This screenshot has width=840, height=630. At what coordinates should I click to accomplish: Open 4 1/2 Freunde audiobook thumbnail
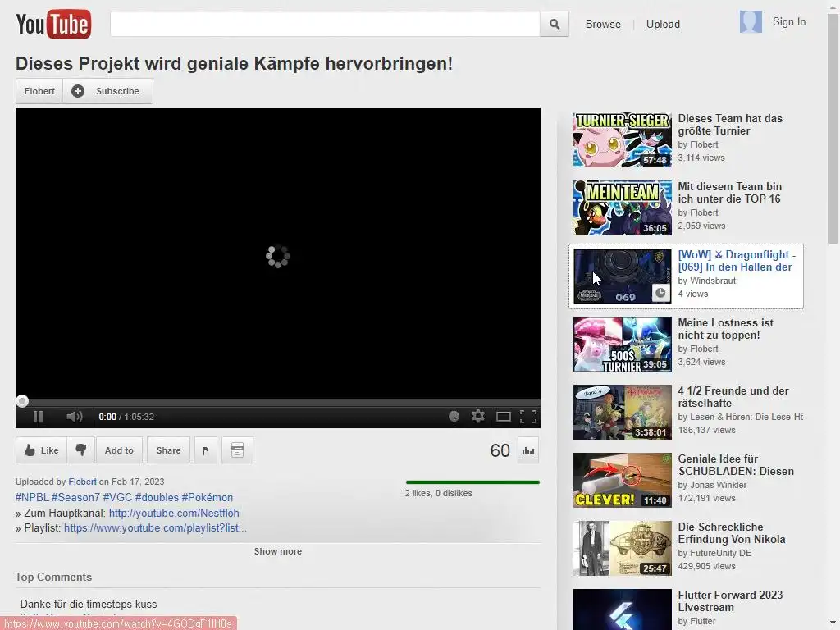[x=622, y=412]
